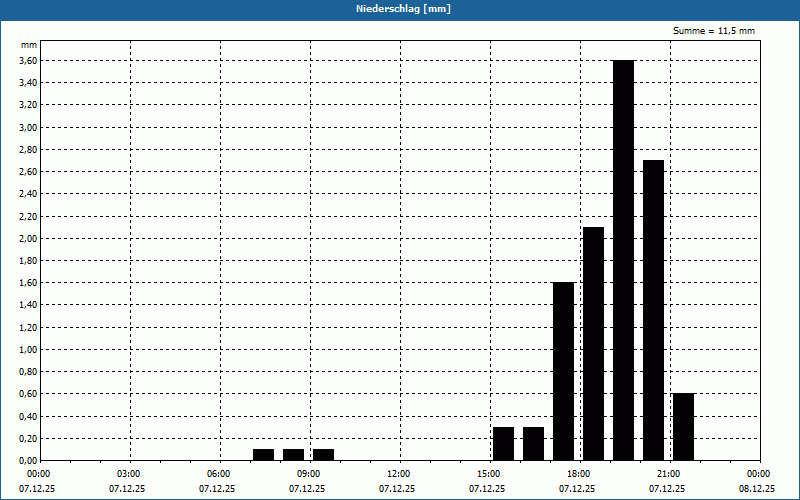Select the first 0,30 mm bar after 15:00
The height and width of the screenshot is (500, 800).
pyautogui.click(x=503, y=444)
